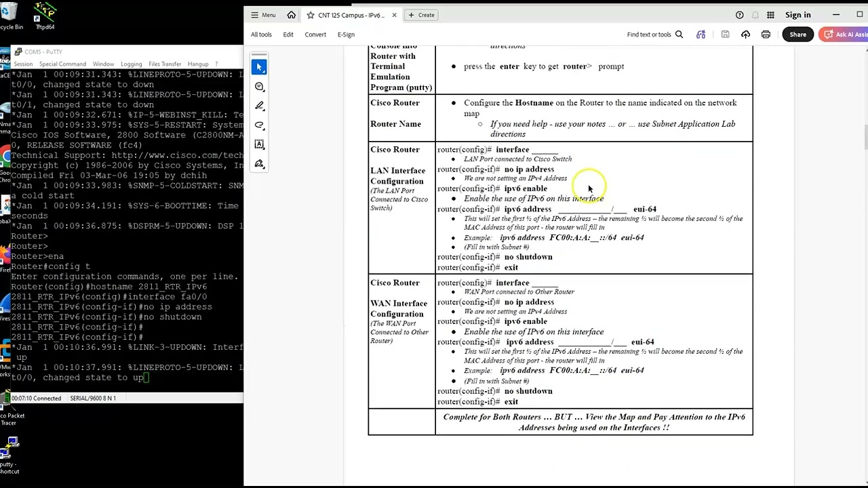Open Ask AI Assistant

tap(844, 35)
